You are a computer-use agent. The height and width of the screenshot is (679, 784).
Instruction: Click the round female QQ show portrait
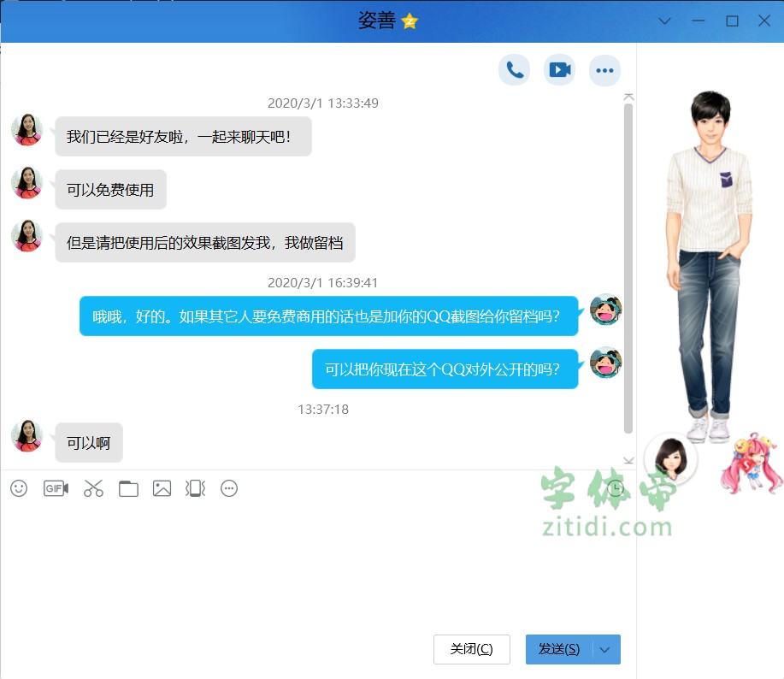click(x=670, y=458)
